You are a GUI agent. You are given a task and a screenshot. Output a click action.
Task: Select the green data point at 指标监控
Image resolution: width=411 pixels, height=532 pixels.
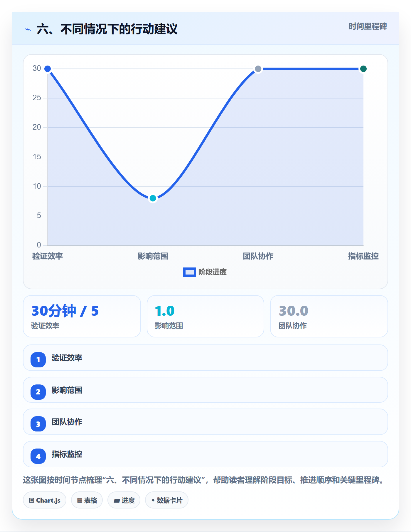point(363,69)
